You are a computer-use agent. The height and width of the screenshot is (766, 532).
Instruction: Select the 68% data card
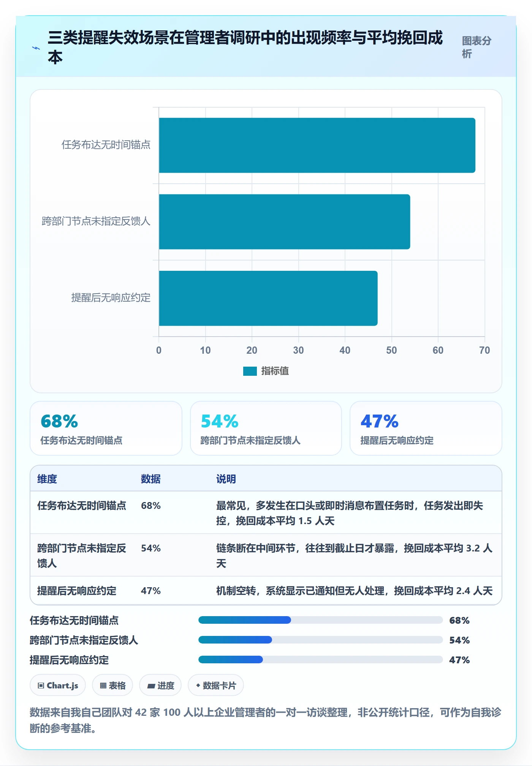[106, 428]
